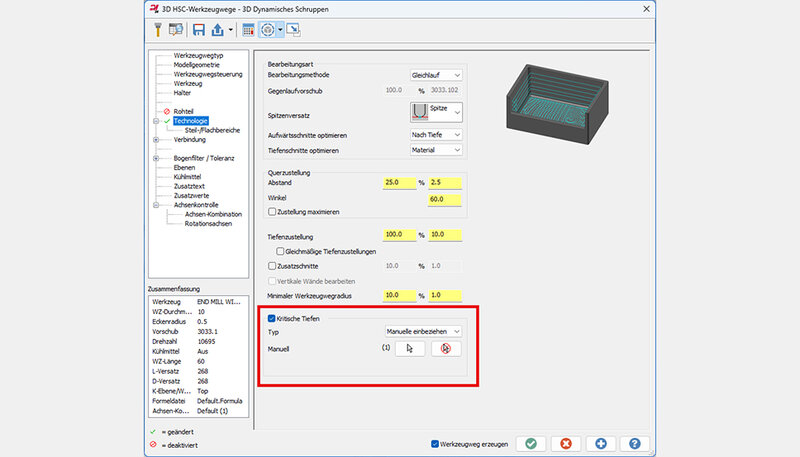
Task: Click the flashlight icon in the toolbar
Action: [159, 29]
